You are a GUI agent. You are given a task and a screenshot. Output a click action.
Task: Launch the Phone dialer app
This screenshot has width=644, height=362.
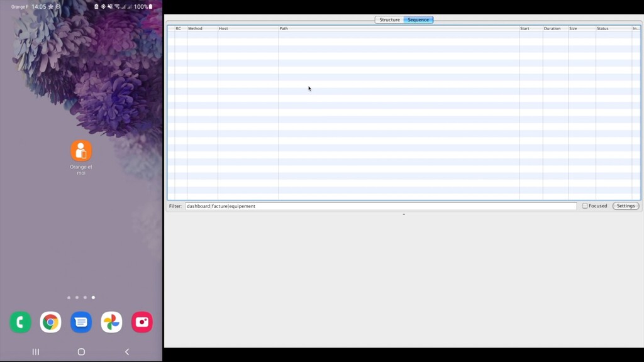[x=20, y=322]
